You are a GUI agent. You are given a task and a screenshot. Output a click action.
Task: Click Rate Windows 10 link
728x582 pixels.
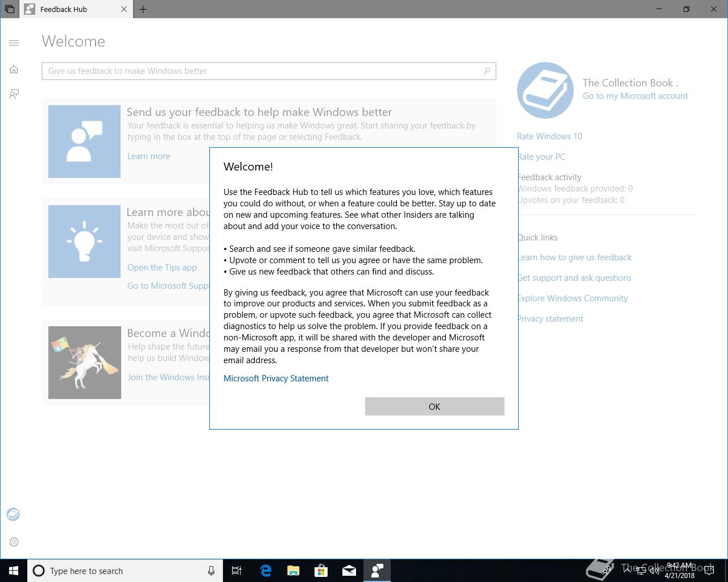coord(549,136)
